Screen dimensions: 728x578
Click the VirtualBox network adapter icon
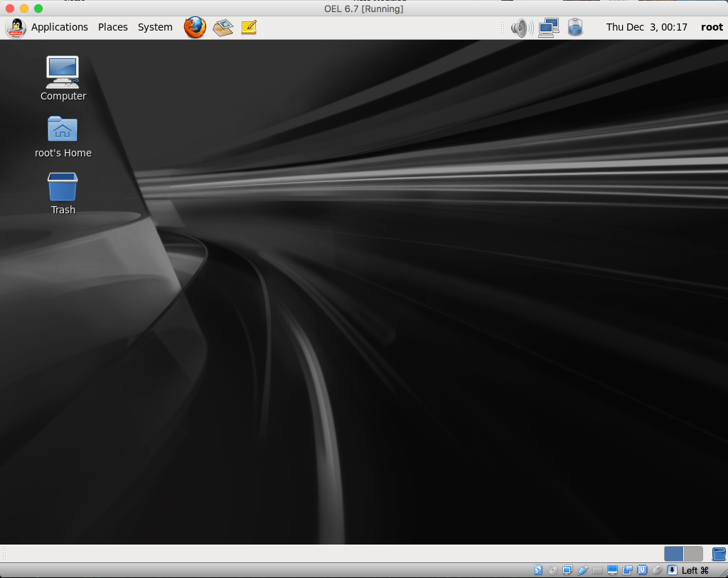(x=567, y=570)
